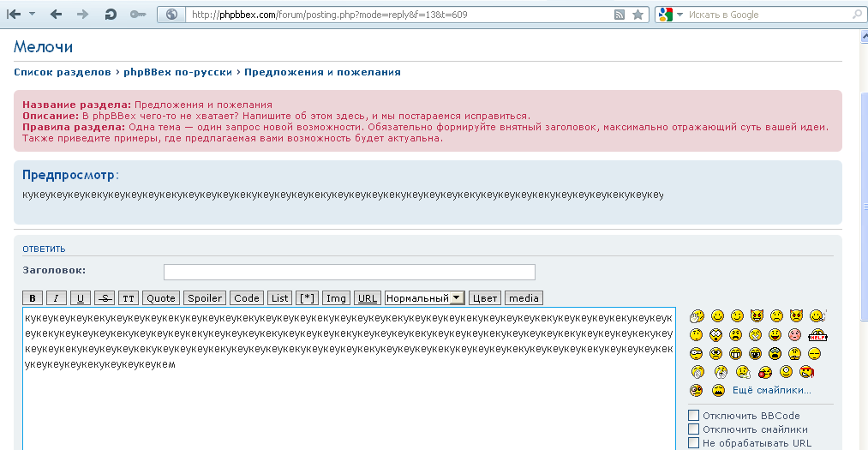The height and width of the screenshot is (450, 868).
Task: Open the rewind history dropdown arrow
Action: (32, 15)
